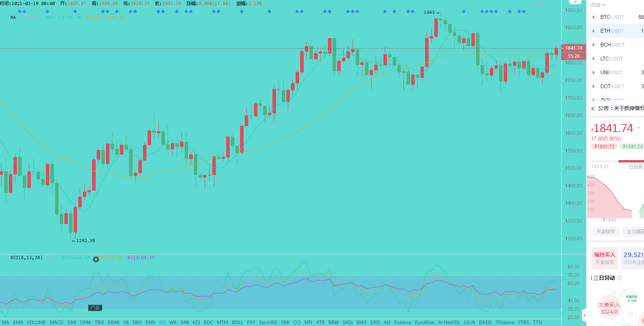The width and height of the screenshot is (644, 326).
Task: Switch to MACD indicator tab
Action: pos(57,323)
